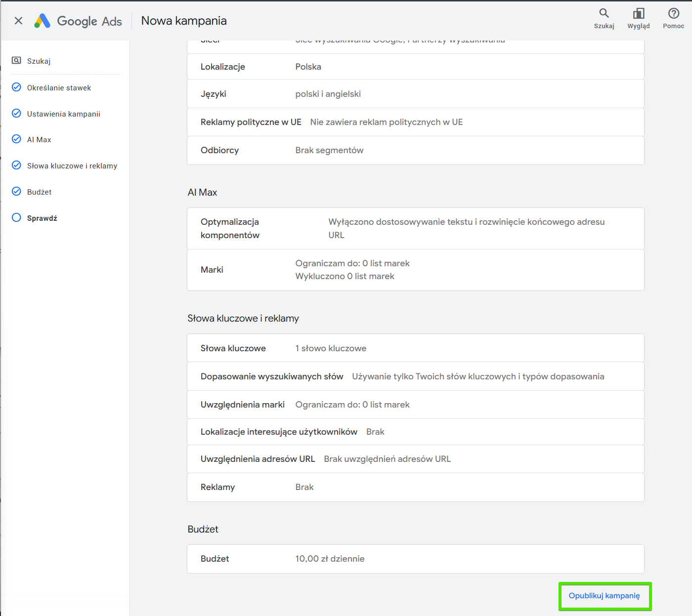The height and width of the screenshot is (616, 692).
Task: Open the Odbiorcy segments row
Action: point(415,150)
